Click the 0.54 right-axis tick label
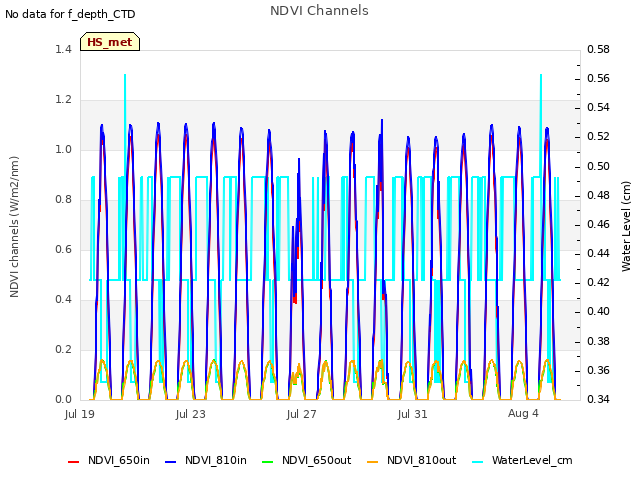The height and width of the screenshot is (480, 640). [598, 107]
